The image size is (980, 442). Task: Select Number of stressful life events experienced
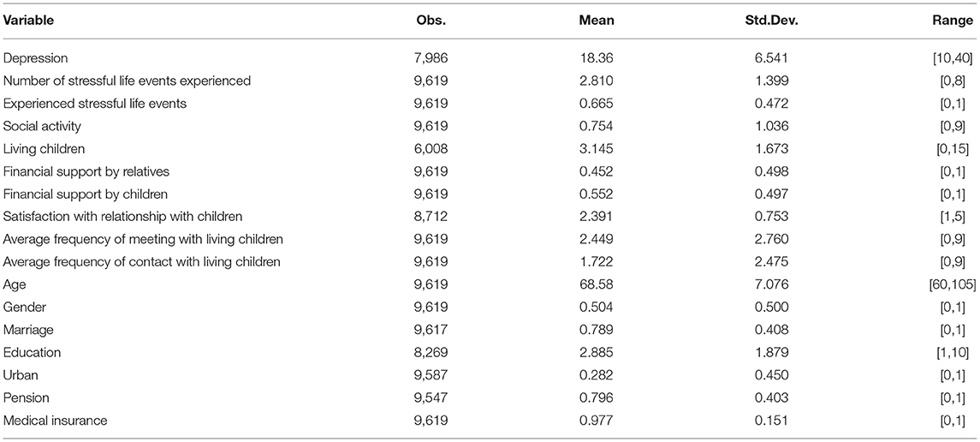click(x=127, y=81)
